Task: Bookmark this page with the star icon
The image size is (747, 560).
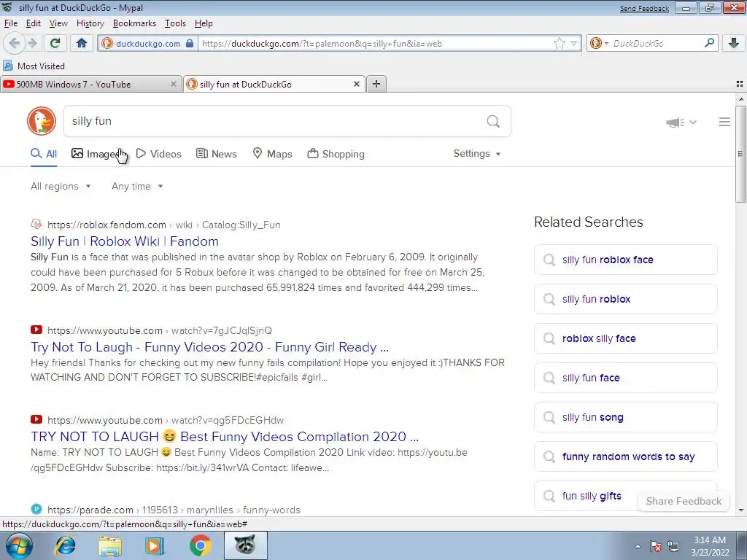Action: (560, 43)
